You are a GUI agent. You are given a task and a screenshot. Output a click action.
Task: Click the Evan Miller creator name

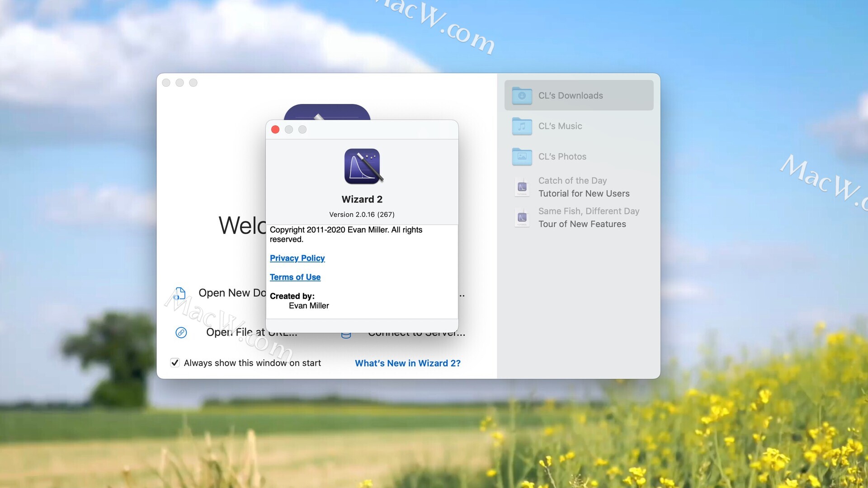click(x=309, y=306)
